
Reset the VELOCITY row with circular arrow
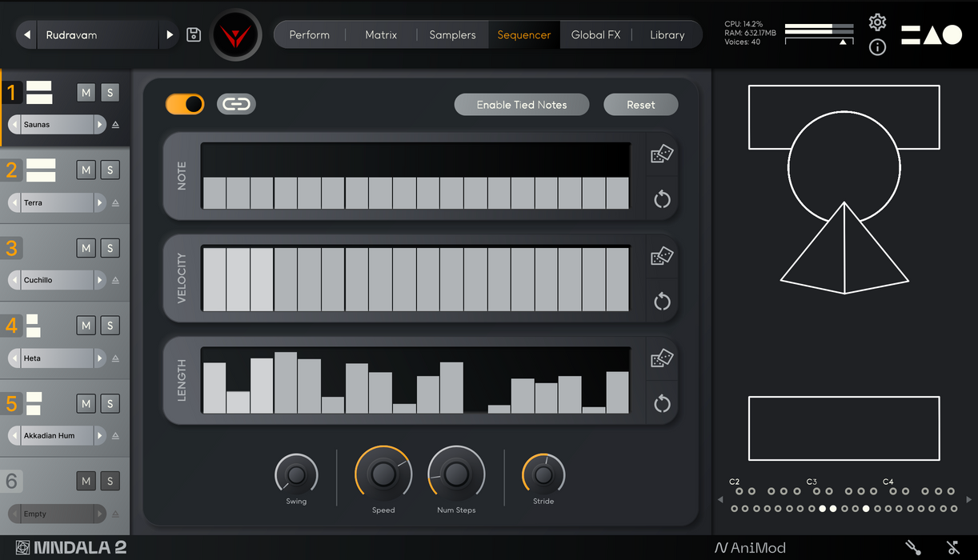pyautogui.click(x=662, y=302)
